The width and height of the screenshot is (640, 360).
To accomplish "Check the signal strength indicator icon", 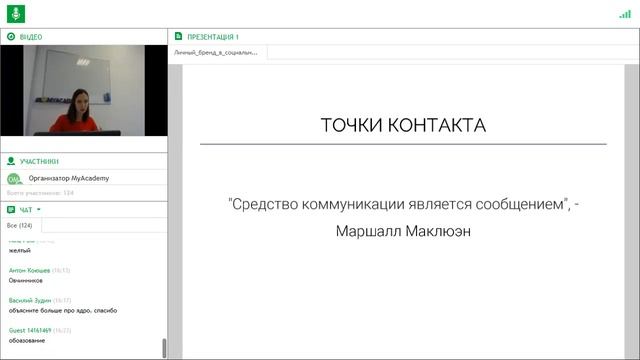I will click(x=625, y=14).
